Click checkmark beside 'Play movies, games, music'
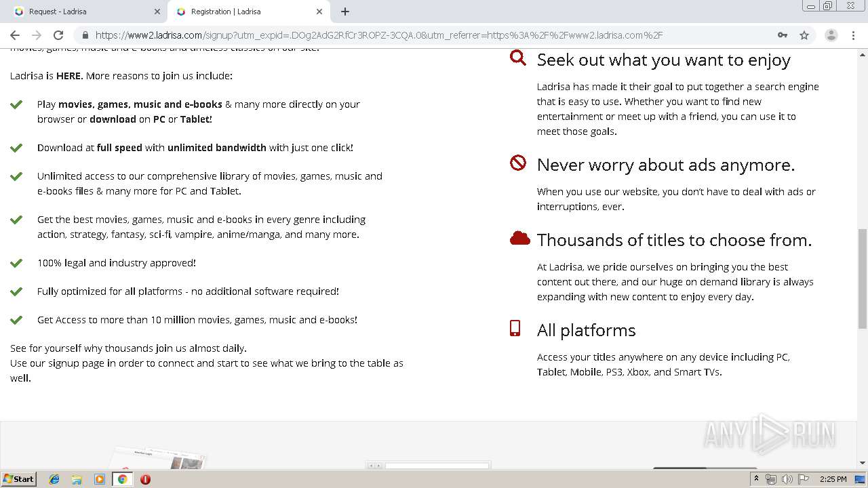Image resolution: width=868 pixels, height=488 pixels. pos(16,104)
